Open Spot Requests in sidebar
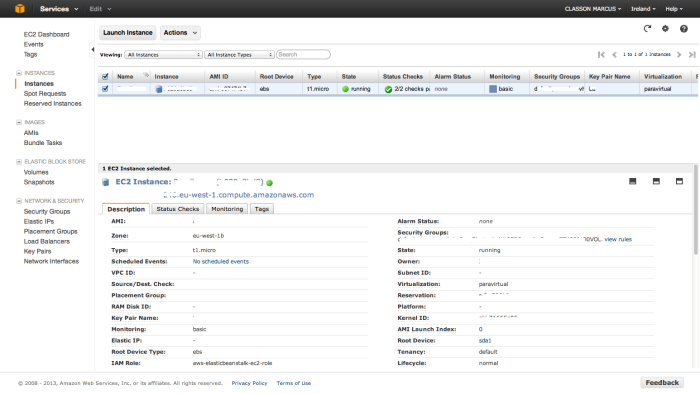The image size is (700, 394). point(45,94)
